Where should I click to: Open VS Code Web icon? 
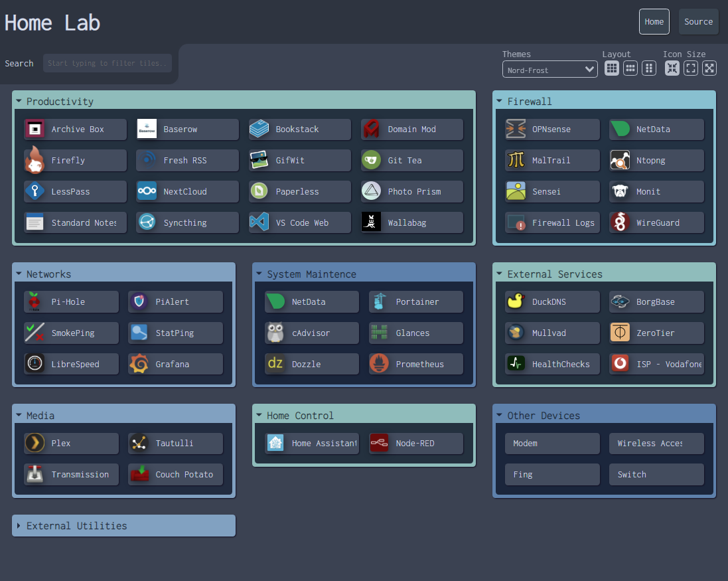pos(259,222)
